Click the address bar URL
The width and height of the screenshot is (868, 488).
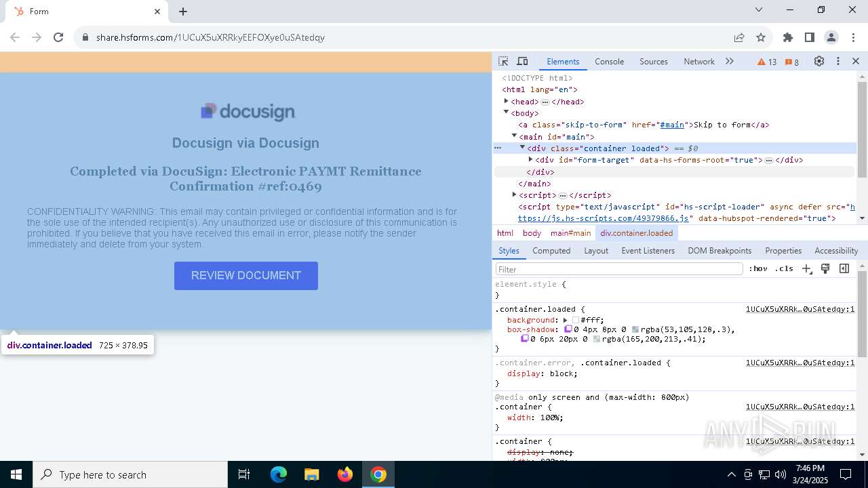coord(210,37)
